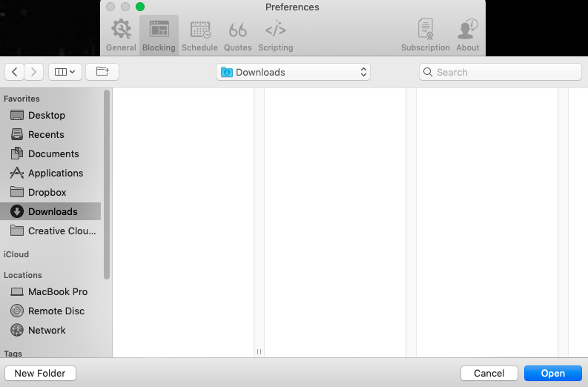Click the iCloud section header

(x=16, y=254)
